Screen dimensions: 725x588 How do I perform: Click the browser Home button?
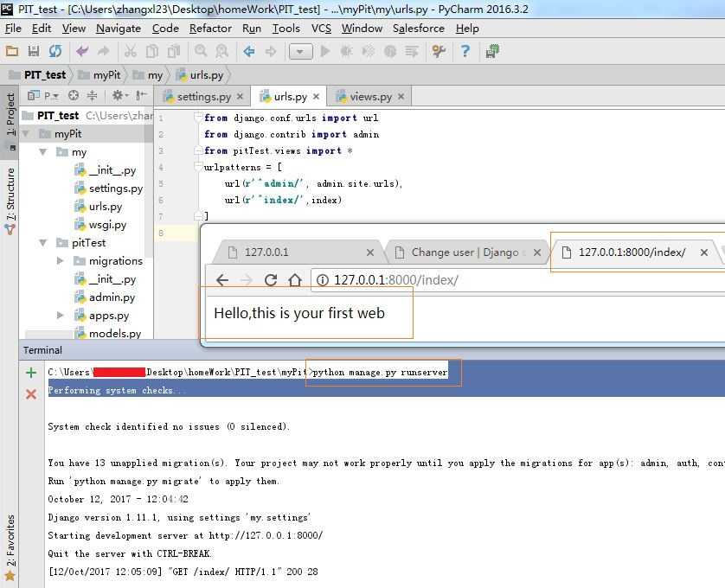click(294, 279)
